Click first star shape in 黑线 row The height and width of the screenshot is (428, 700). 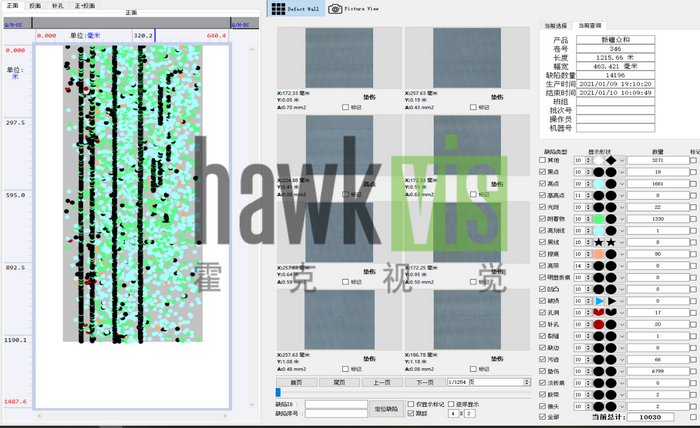coord(599,242)
